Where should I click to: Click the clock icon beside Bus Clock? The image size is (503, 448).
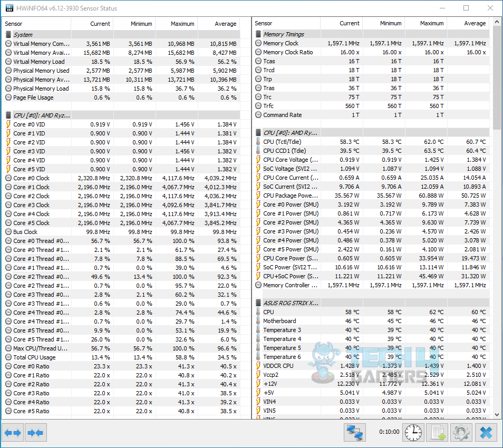point(8,231)
